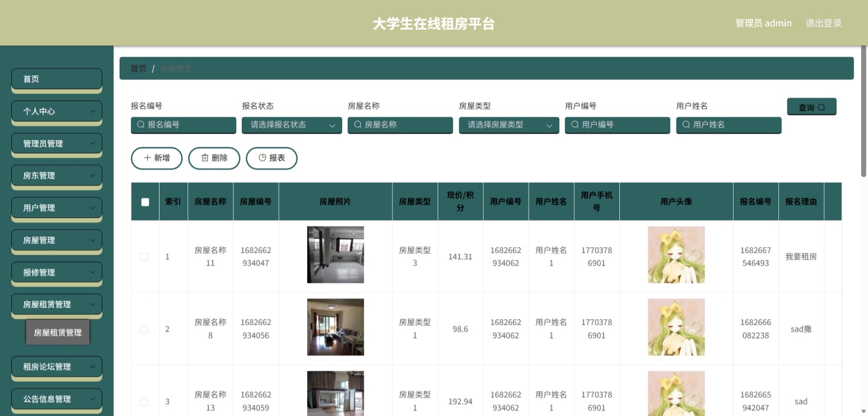Image resolution: width=868 pixels, height=416 pixels.
Task: Click 房屋编号 cell 1682662934047
Action: coord(256,257)
